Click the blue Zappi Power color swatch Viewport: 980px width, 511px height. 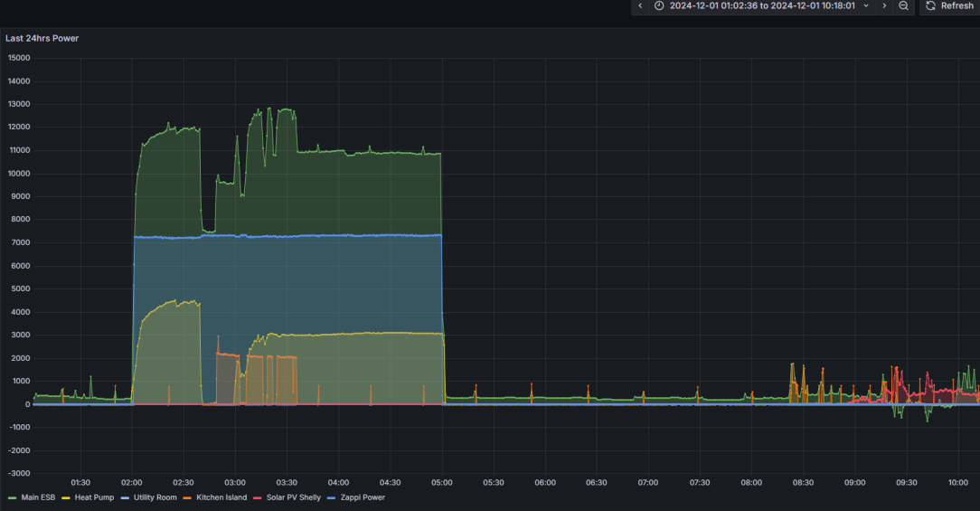coord(331,497)
